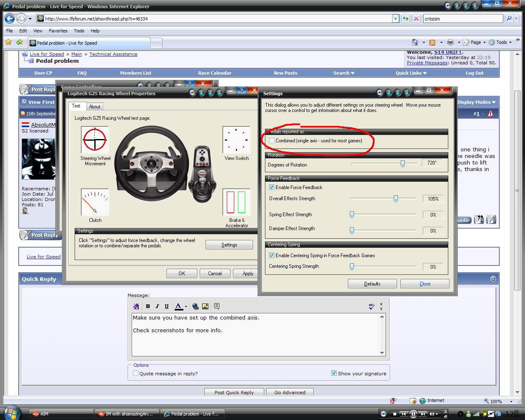This screenshot has width=525, height=420.
Task: Click the Post Quick Reply button
Action: [234, 392]
